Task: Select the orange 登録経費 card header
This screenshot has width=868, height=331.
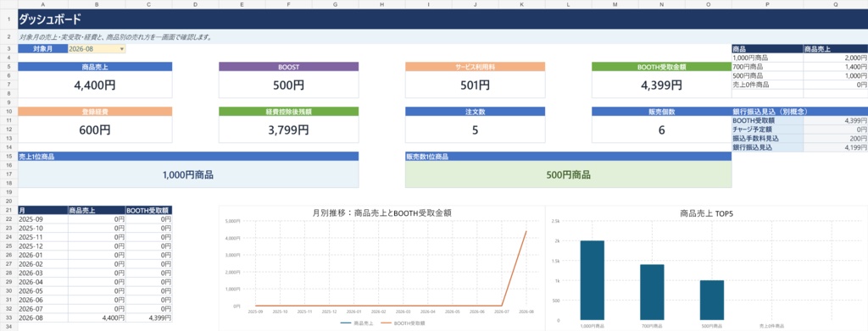Action: [95, 112]
